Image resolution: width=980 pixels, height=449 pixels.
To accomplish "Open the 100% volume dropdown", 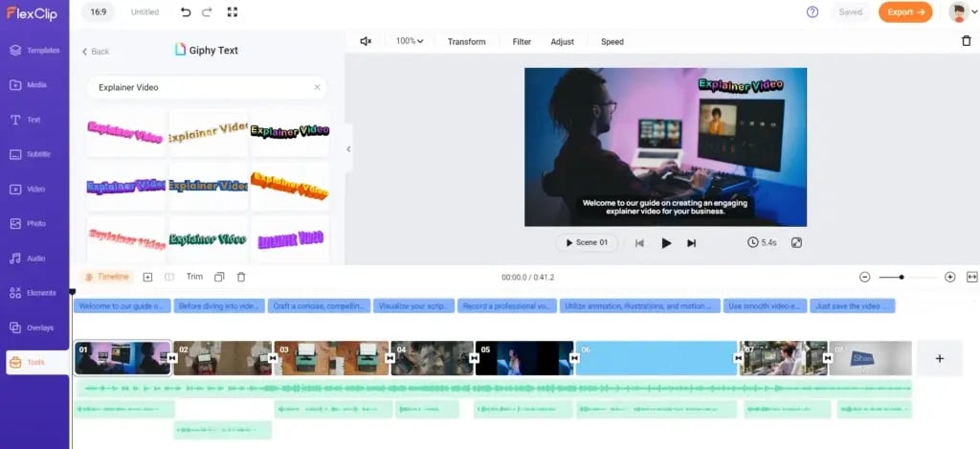I will (x=410, y=41).
